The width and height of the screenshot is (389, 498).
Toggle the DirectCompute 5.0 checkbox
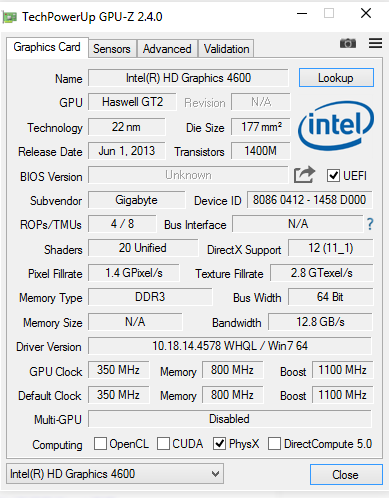click(274, 444)
